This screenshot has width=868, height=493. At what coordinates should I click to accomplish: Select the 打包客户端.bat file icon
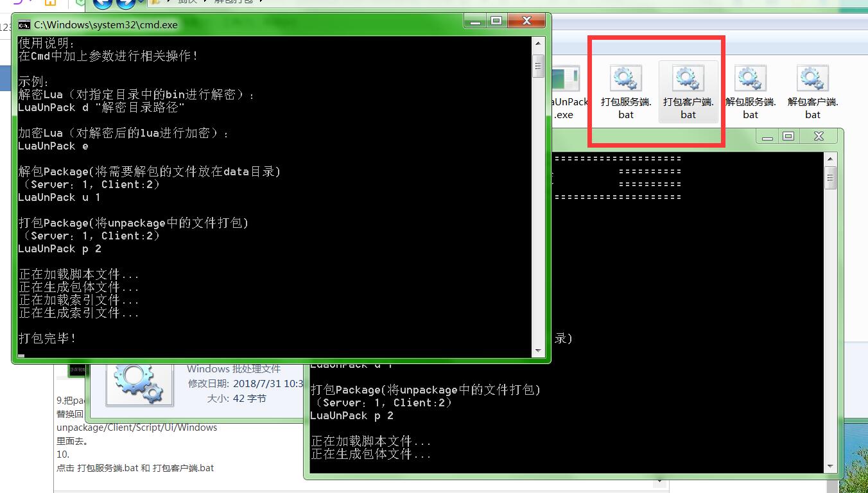pyautogui.click(x=688, y=80)
